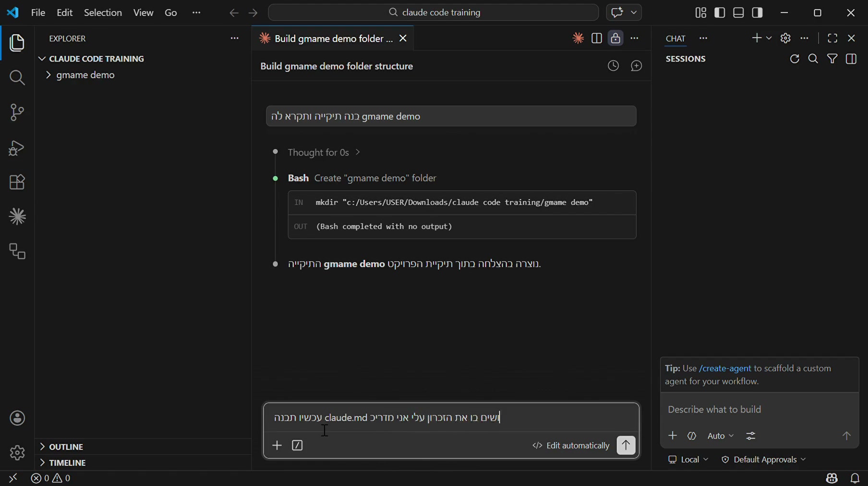This screenshot has width=868, height=486.
Task: Click the Claude icon in the editor title actions
Action: [578, 38]
